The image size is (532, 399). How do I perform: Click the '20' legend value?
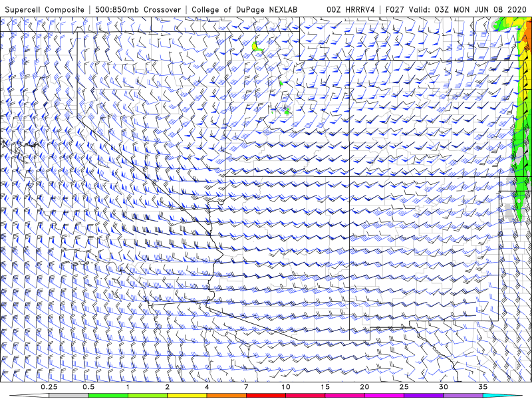click(x=364, y=387)
